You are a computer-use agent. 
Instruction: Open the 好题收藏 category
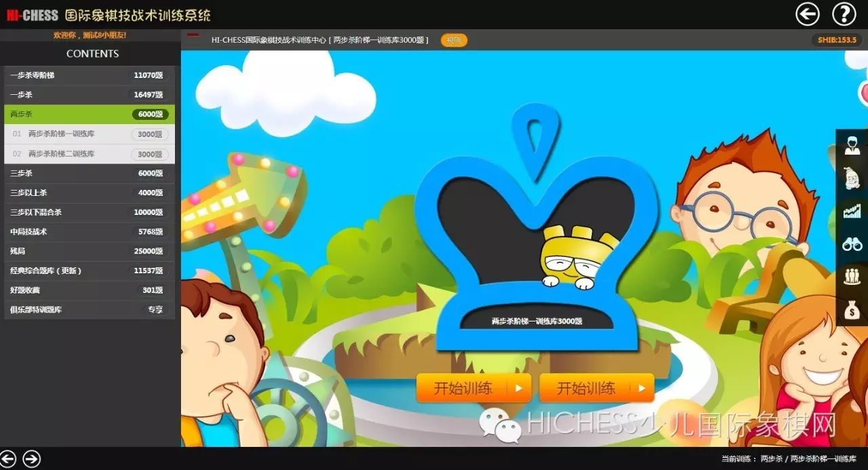(x=89, y=290)
